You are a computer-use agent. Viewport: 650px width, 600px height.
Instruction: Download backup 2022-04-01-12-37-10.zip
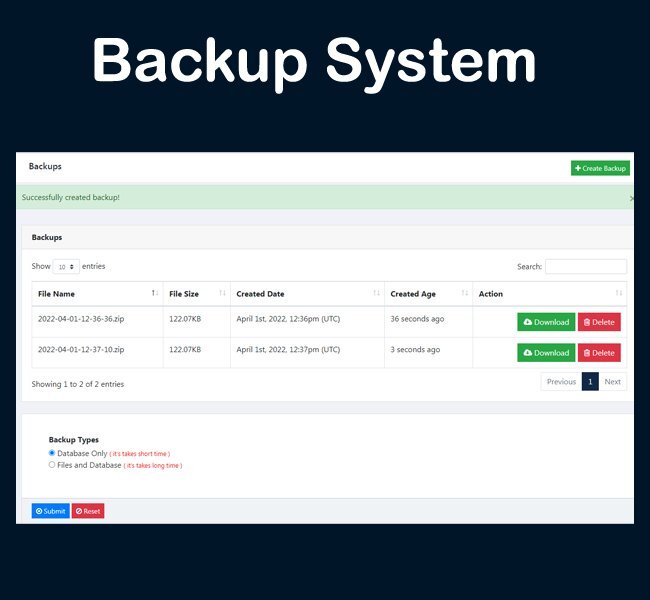tap(546, 353)
